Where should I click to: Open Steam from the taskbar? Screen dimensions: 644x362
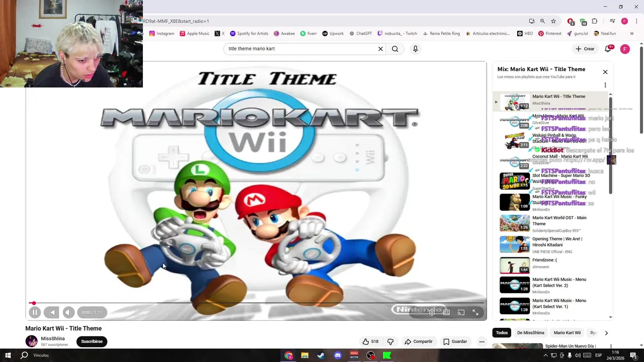321,355
